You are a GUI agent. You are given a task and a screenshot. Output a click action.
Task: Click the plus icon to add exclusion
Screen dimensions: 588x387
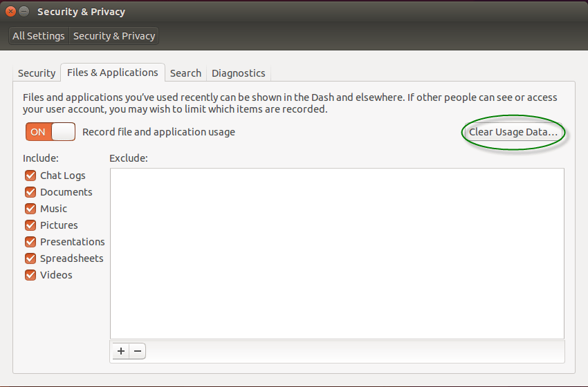[x=121, y=351]
